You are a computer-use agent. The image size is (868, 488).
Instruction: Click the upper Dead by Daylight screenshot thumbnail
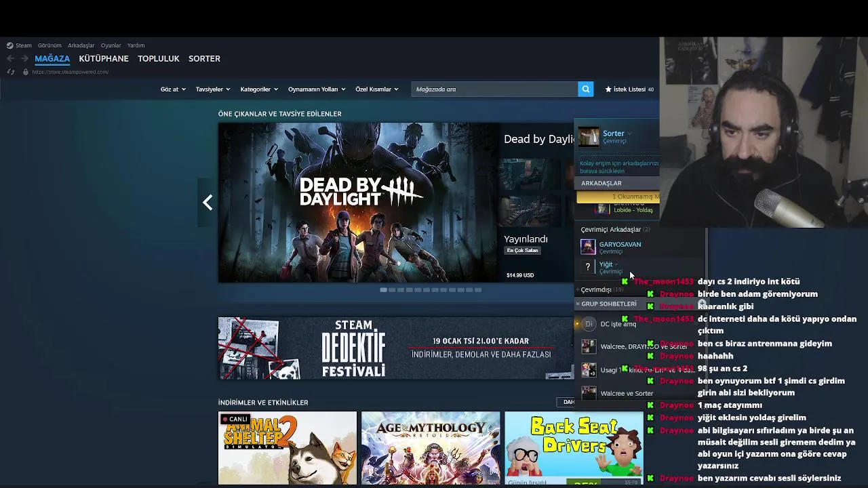pyautogui.click(x=529, y=175)
